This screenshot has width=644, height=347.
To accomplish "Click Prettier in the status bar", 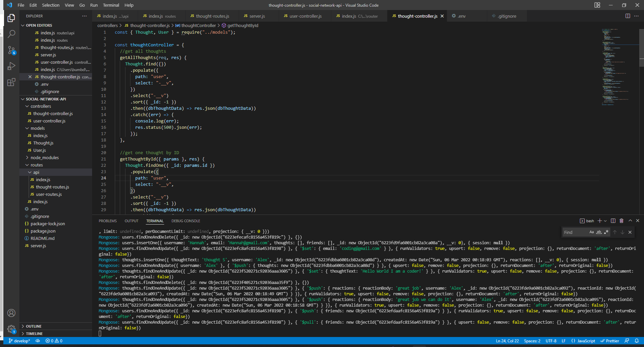I will click(612, 341).
